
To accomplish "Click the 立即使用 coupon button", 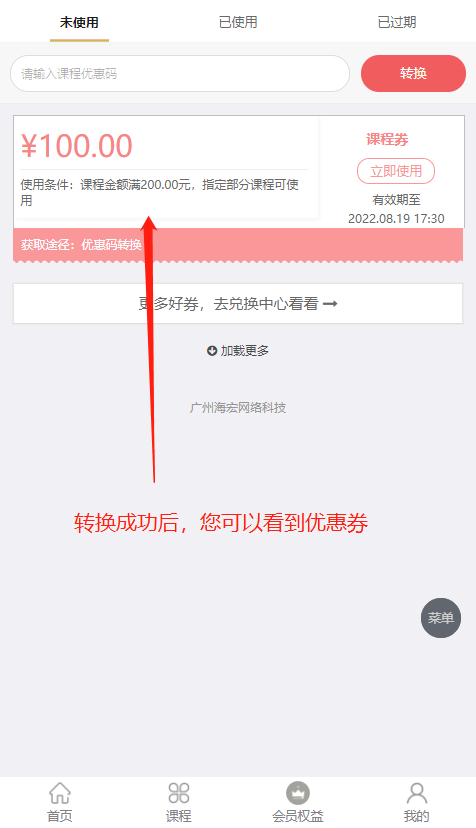I will click(x=396, y=171).
